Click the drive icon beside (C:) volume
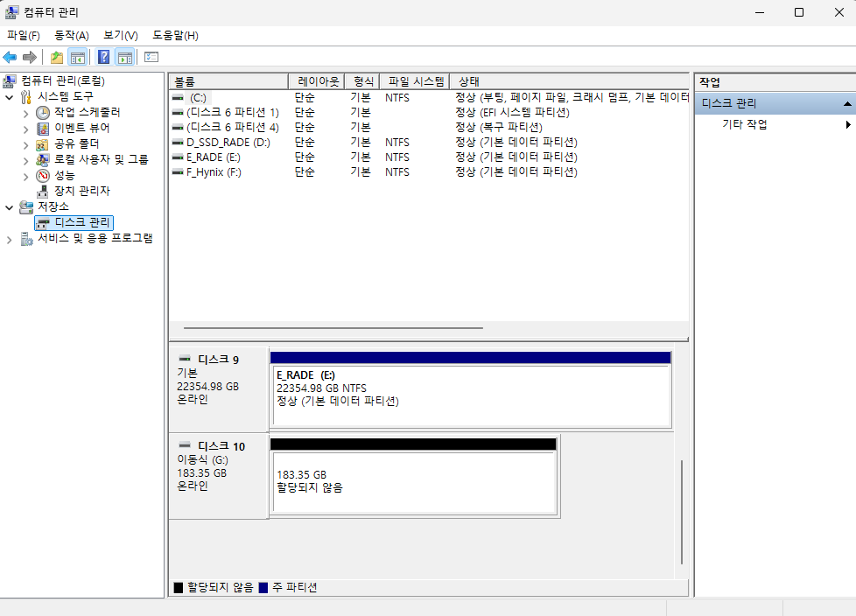 pyautogui.click(x=178, y=98)
